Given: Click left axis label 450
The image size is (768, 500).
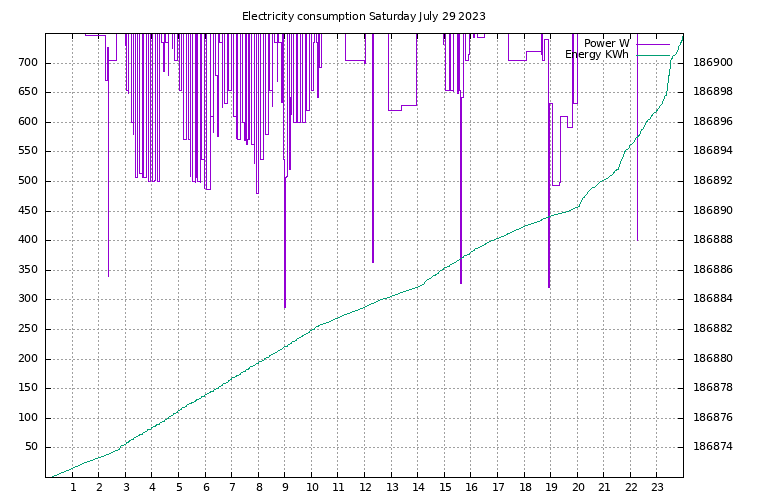Looking at the screenshot, I should tap(28, 211).
